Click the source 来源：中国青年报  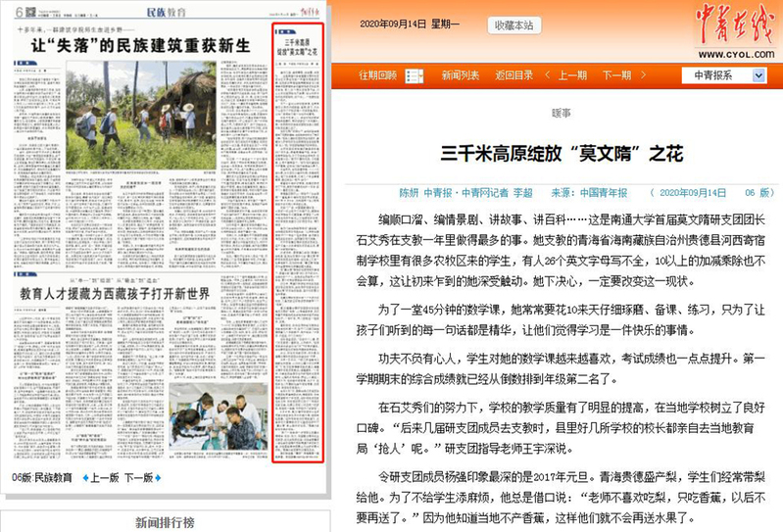(x=589, y=193)
